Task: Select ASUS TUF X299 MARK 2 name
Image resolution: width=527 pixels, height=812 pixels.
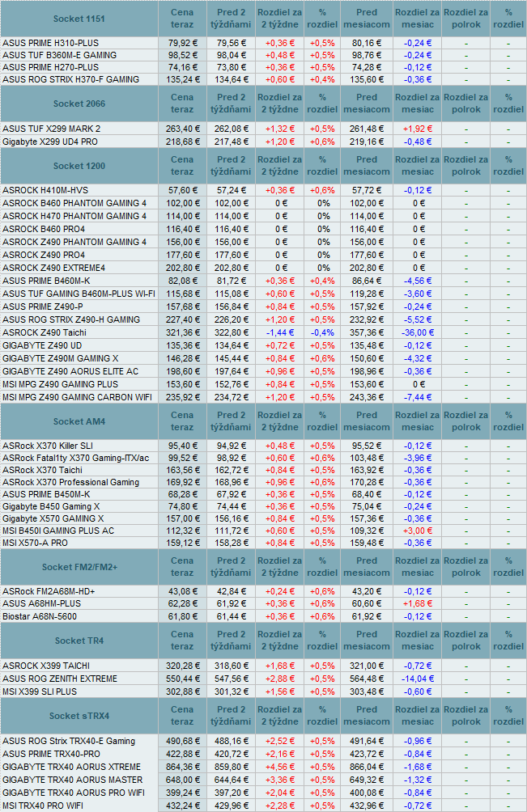Action: coord(51,129)
